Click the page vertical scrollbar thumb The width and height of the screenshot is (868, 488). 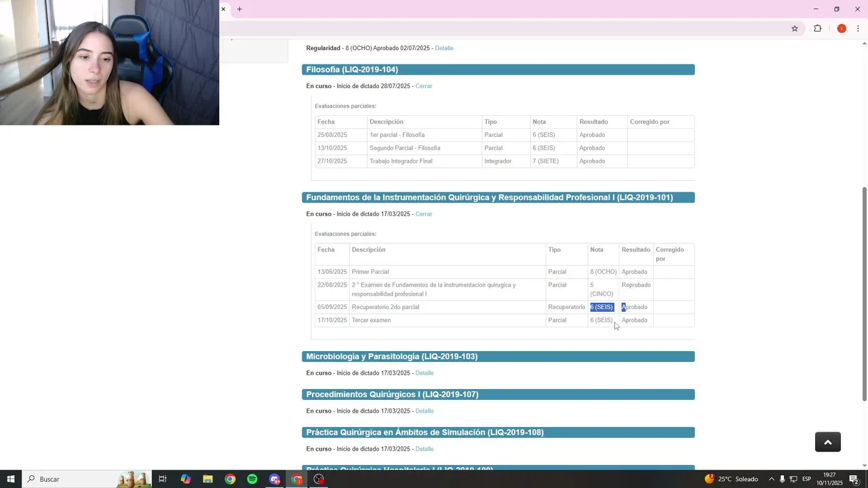point(864,293)
